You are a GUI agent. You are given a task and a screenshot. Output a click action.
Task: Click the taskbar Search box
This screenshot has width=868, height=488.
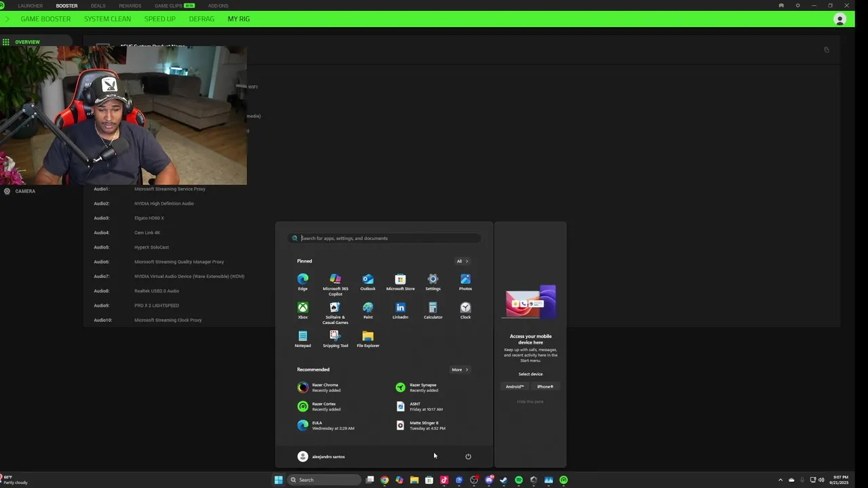pyautogui.click(x=323, y=480)
